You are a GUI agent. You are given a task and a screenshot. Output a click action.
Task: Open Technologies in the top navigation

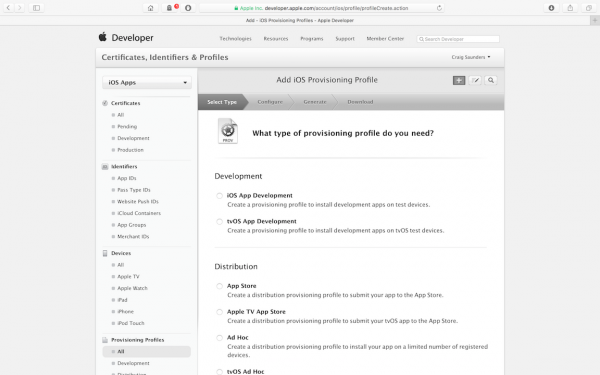[235, 39]
